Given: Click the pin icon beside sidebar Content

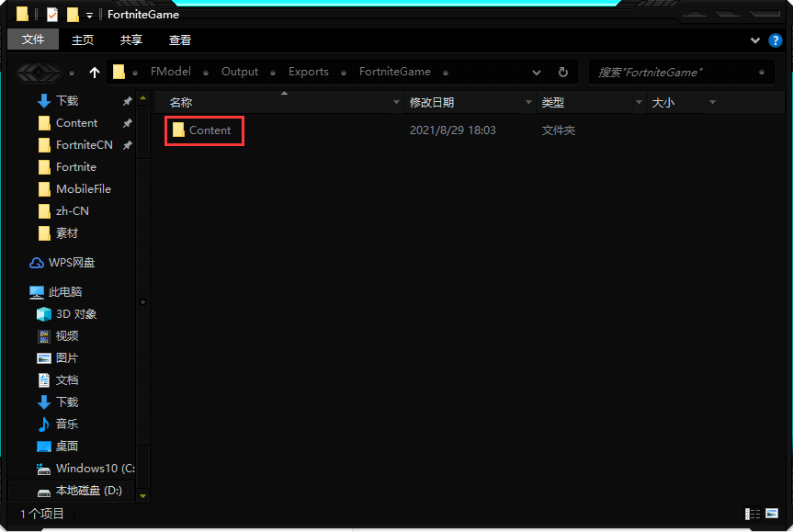Looking at the screenshot, I should [x=128, y=123].
